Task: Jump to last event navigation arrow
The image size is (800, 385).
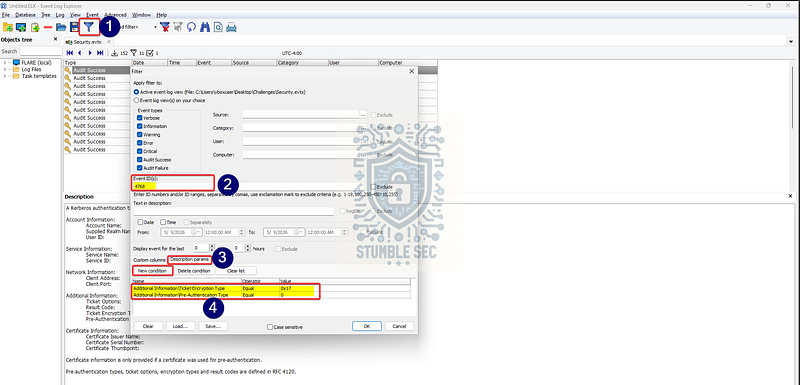Action: point(100,53)
